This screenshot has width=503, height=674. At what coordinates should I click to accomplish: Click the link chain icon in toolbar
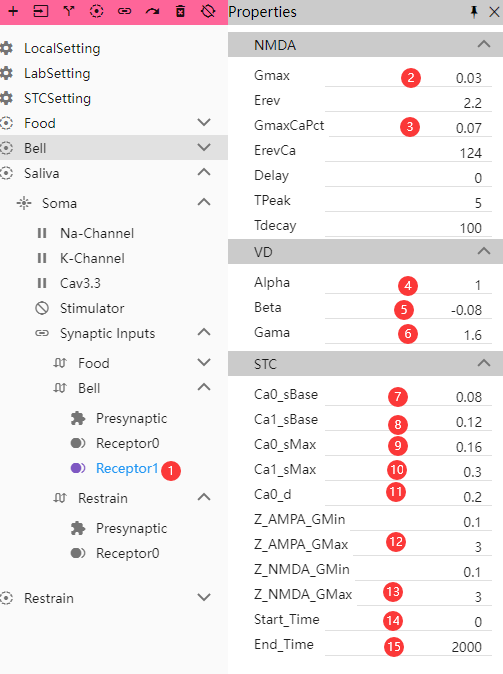click(x=124, y=11)
